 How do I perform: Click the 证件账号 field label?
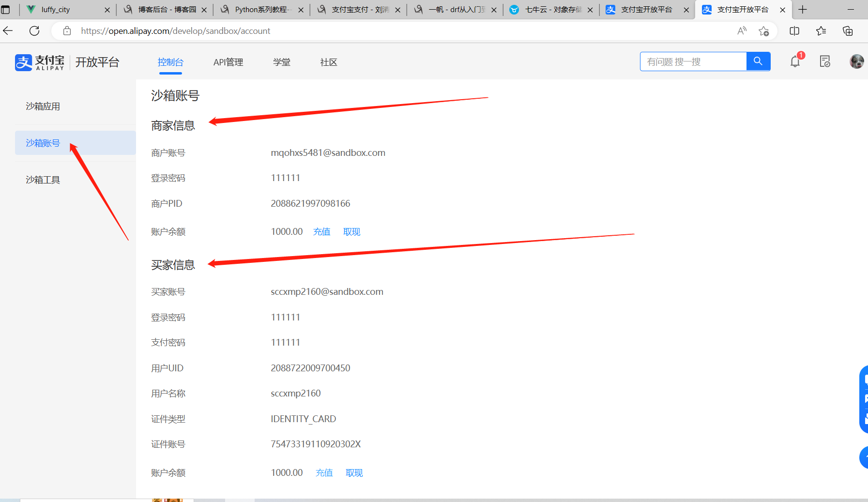(168, 444)
